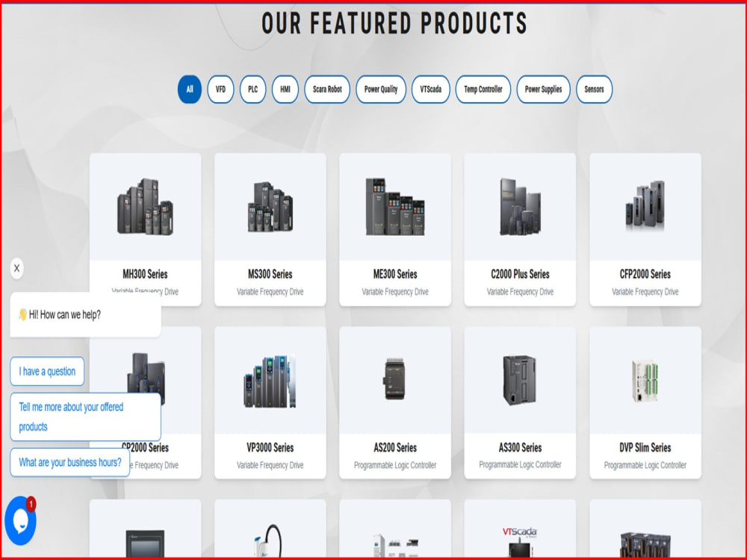Click the 'Our Featured Products' heading
Image resolution: width=747 pixels, height=560 pixels.
(394, 23)
